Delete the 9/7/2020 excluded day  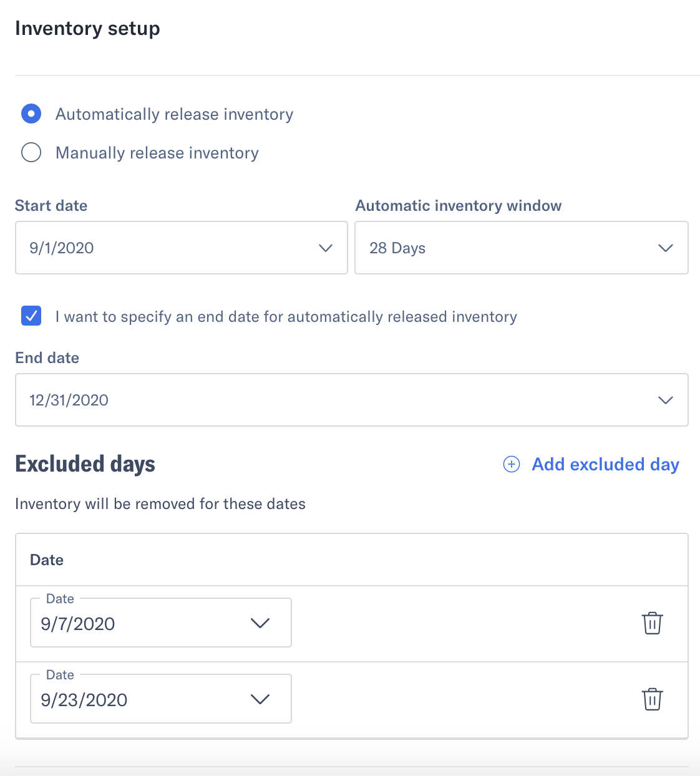tap(653, 623)
